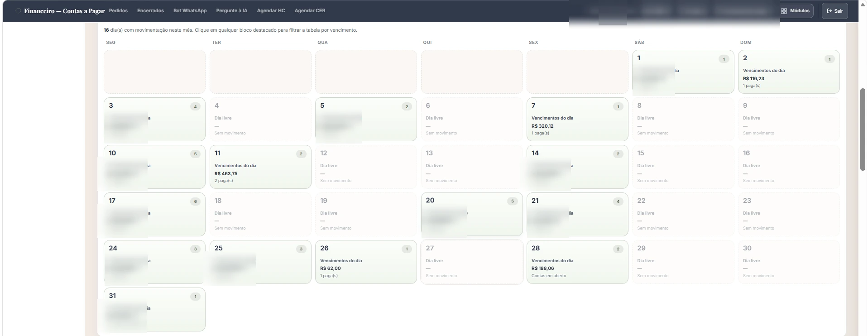Click the SEG weekday header

[x=110, y=43]
